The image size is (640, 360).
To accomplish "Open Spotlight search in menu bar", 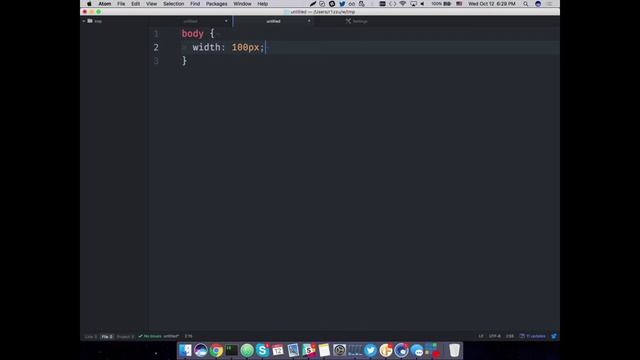I will 526,4.
